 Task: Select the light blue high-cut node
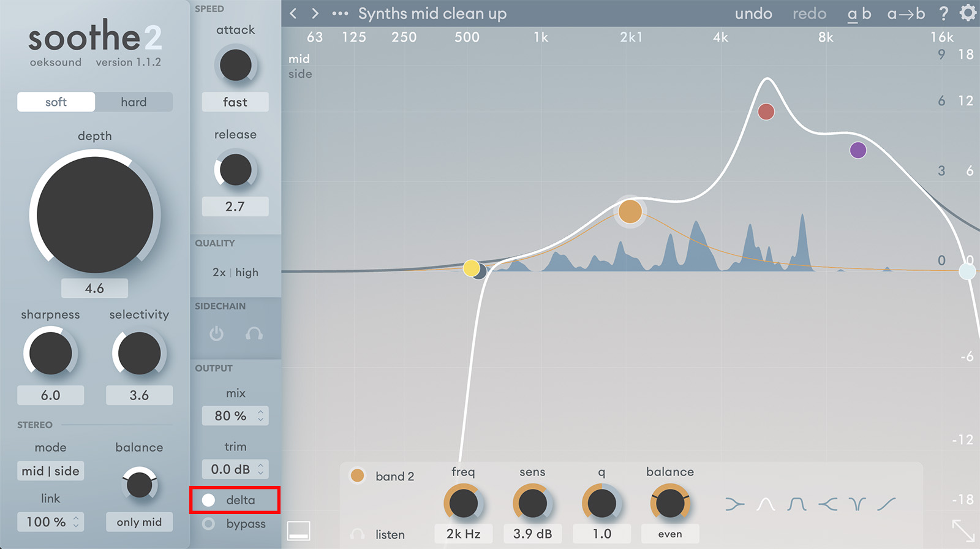(x=967, y=271)
